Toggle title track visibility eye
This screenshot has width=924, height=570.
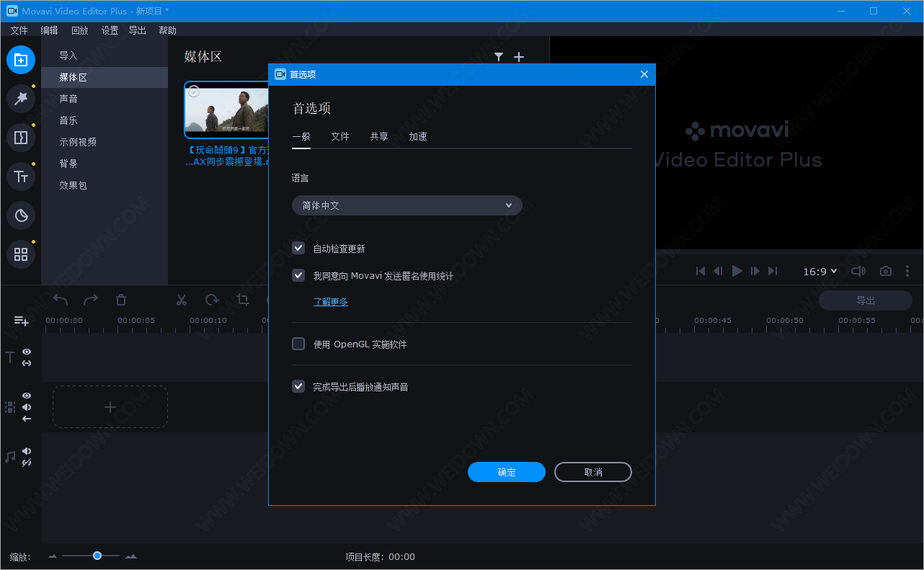tap(27, 352)
